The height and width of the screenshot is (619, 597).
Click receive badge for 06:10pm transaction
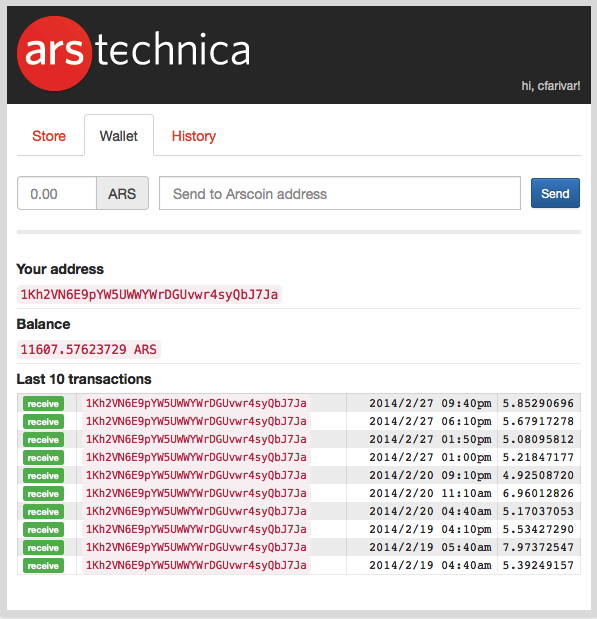click(43, 422)
